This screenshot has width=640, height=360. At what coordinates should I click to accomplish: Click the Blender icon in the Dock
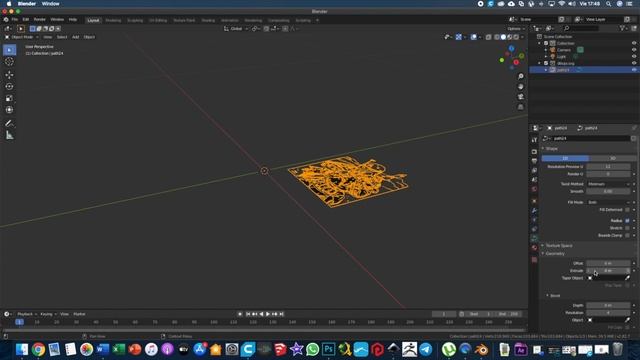click(x=482, y=349)
